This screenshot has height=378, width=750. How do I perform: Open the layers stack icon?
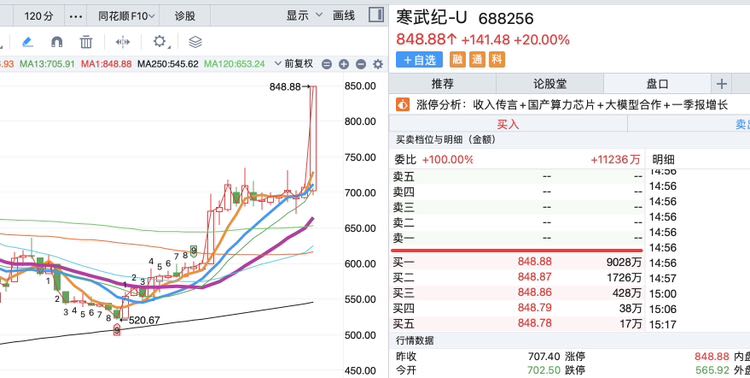click(x=195, y=42)
